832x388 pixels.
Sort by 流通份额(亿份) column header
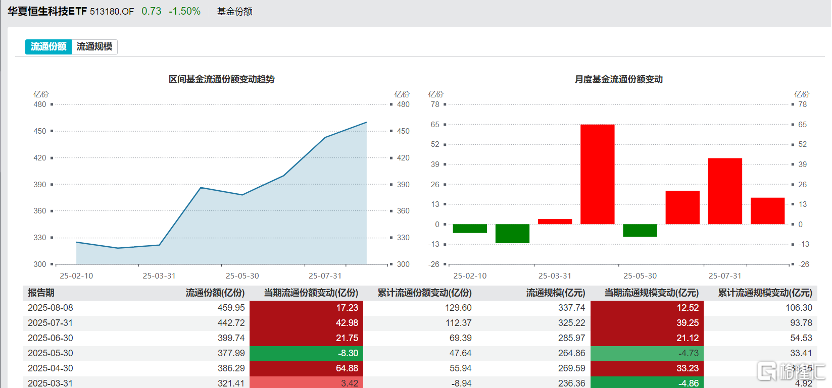pyautogui.click(x=214, y=293)
